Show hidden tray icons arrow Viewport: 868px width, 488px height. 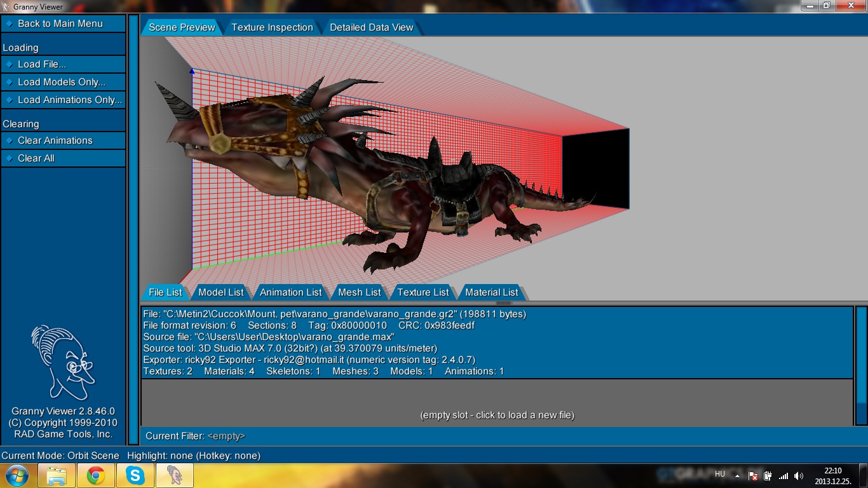(737, 476)
